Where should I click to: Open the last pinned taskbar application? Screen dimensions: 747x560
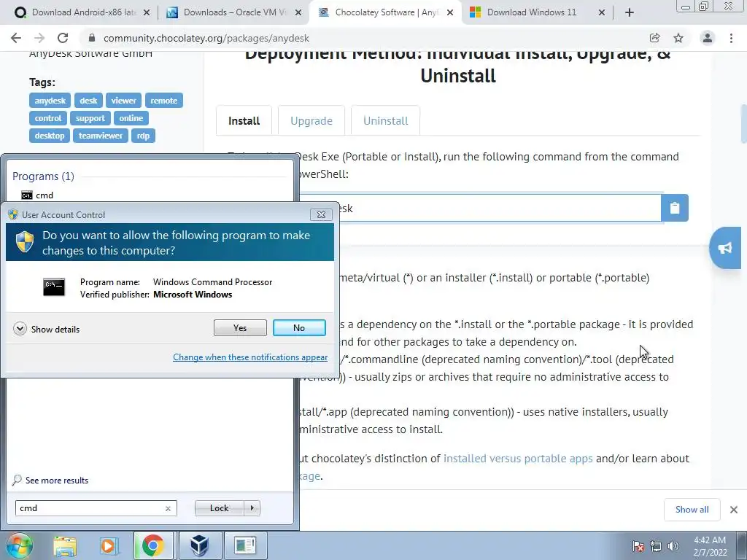[245, 545]
